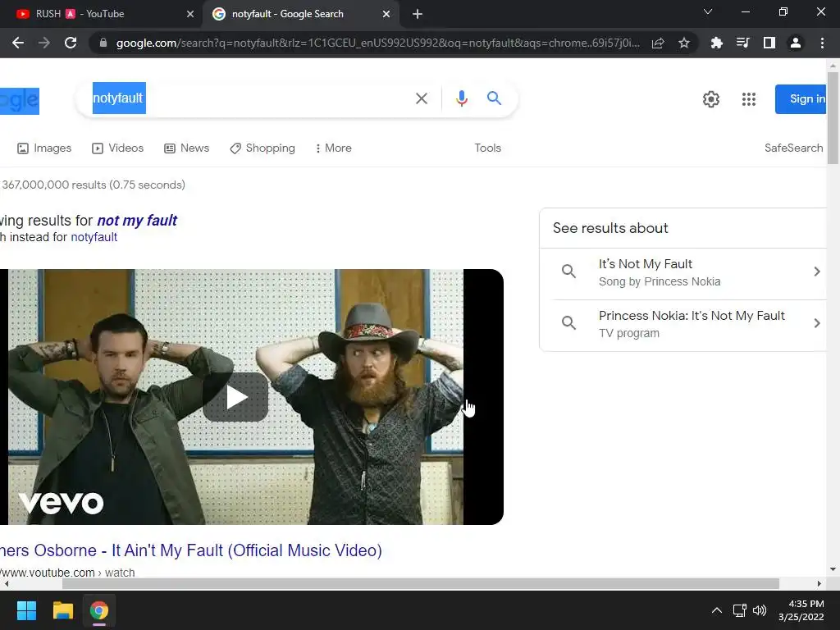
Task: Open network status tray icon
Action: (x=740, y=610)
